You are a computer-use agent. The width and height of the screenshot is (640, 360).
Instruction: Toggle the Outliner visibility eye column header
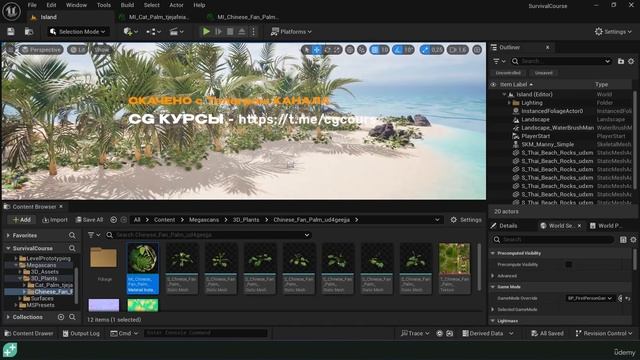(x=493, y=84)
